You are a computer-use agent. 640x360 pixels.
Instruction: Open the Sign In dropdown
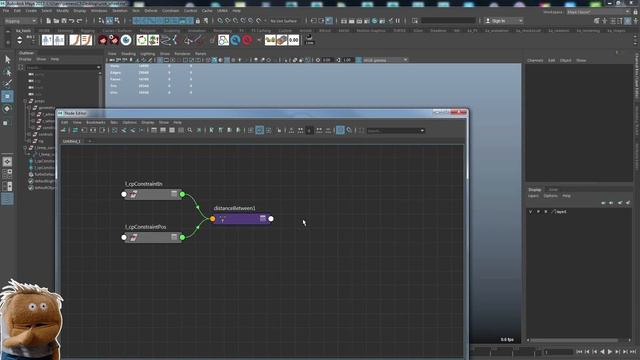[503, 21]
